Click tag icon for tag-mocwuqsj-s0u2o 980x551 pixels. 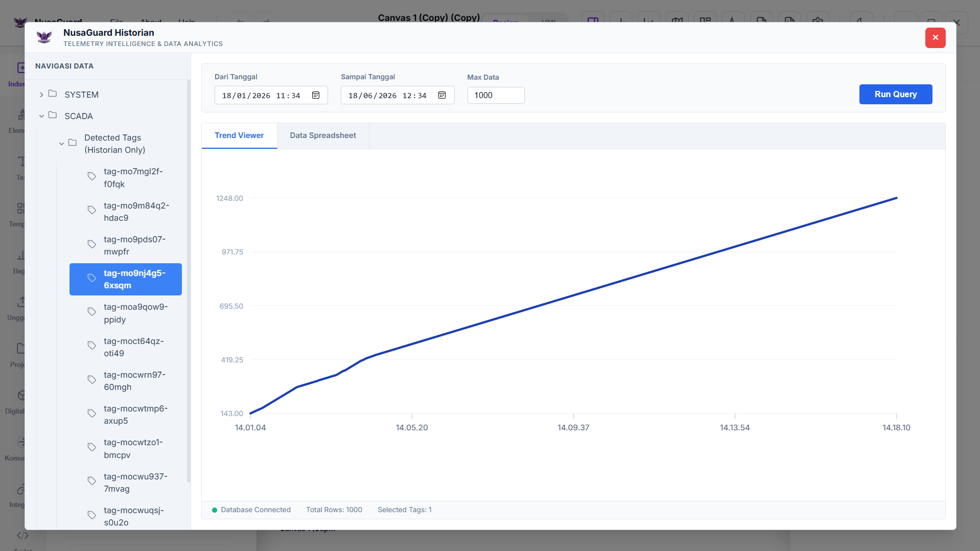click(92, 515)
